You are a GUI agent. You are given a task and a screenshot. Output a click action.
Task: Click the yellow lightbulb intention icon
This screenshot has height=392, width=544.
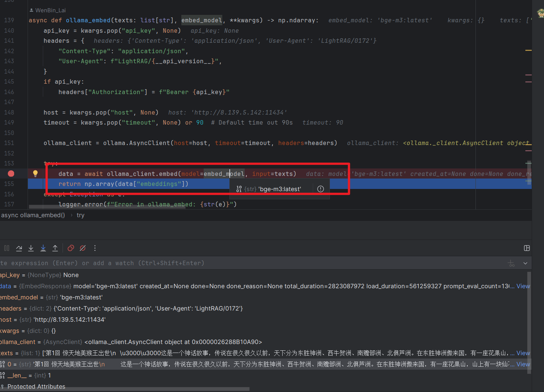click(35, 173)
